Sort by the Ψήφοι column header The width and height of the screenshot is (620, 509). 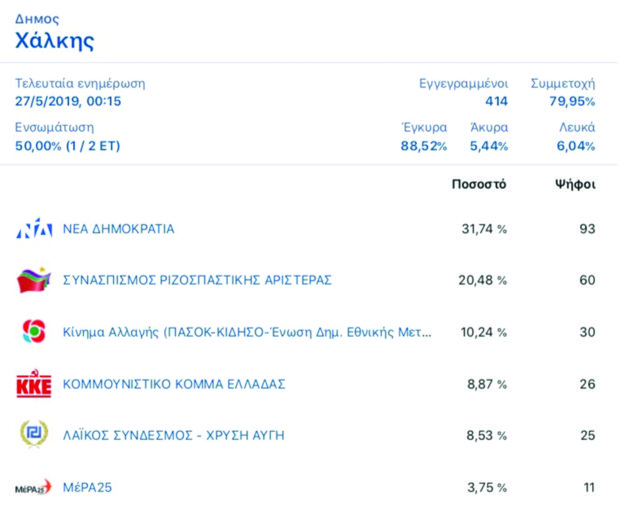(x=574, y=184)
